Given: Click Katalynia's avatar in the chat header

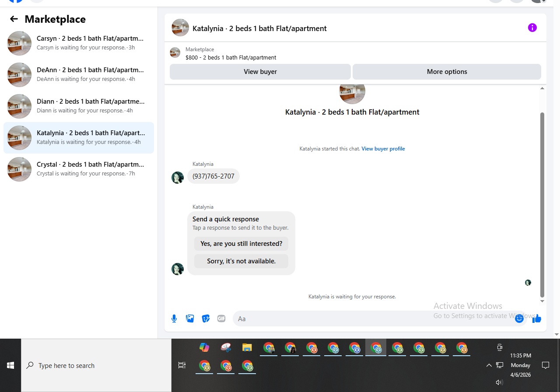Looking at the screenshot, I should (180, 28).
